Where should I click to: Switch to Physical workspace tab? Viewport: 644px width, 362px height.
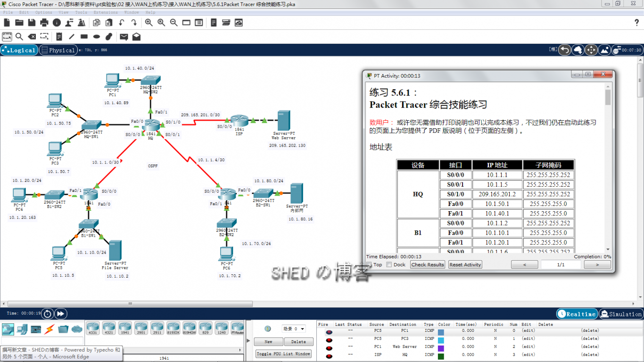[x=58, y=50]
